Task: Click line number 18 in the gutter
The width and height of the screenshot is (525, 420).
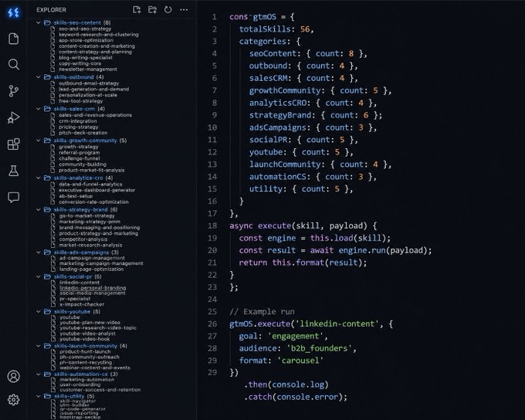Action: (212, 225)
